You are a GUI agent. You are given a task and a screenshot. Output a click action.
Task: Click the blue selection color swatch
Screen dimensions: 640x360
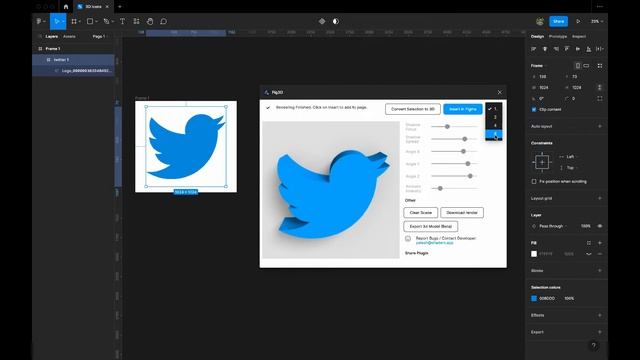point(534,298)
